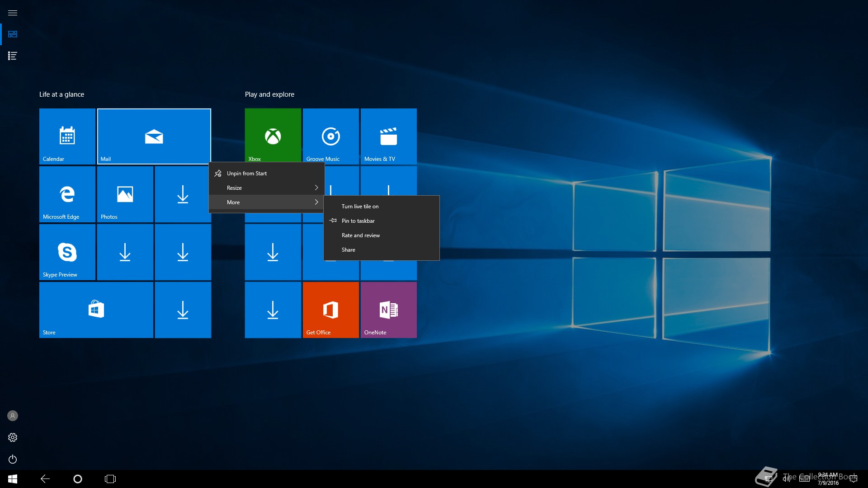Launch the Skype Preview tile
868x488 pixels.
pyautogui.click(x=67, y=252)
